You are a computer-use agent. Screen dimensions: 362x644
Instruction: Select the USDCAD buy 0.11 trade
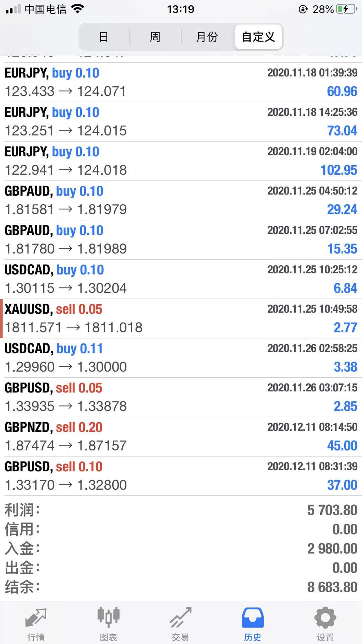(181, 358)
